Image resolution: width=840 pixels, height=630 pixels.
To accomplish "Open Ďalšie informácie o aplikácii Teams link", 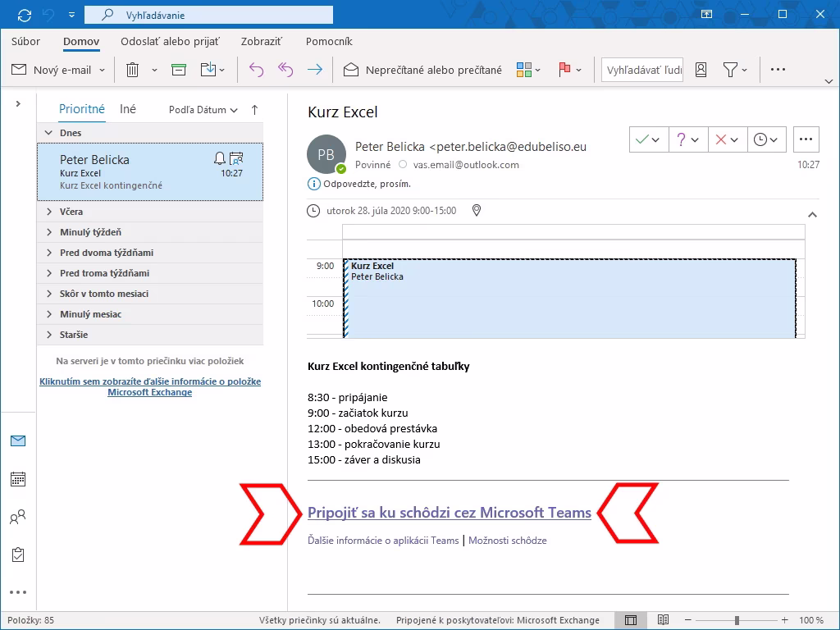I will pyautogui.click(x=383, y=541).
